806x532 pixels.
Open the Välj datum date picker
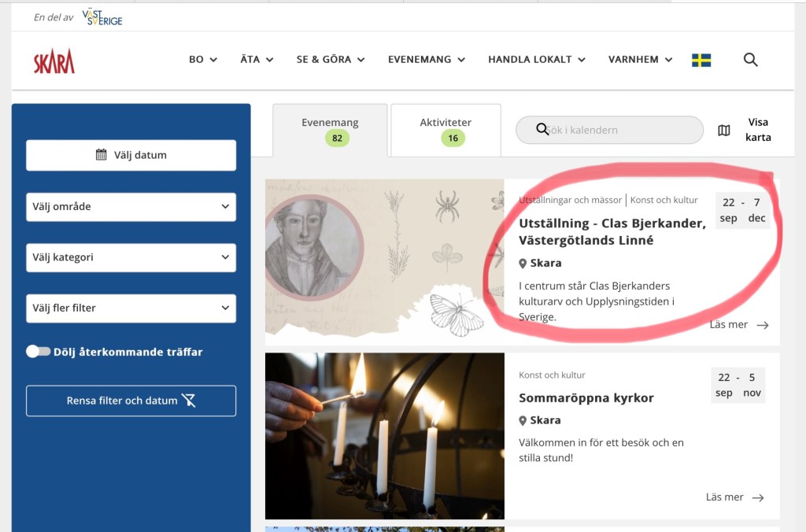pos(131,155)
